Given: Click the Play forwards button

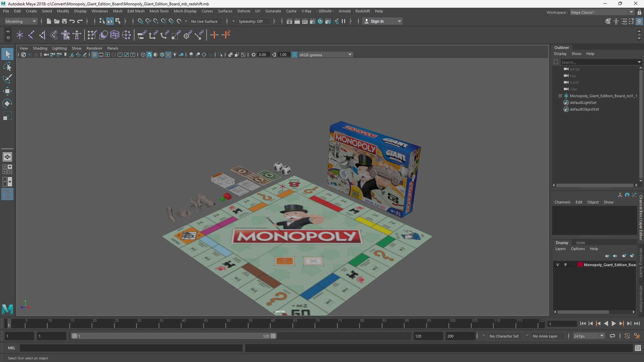Looking at the screenshot, I should 613,323.
